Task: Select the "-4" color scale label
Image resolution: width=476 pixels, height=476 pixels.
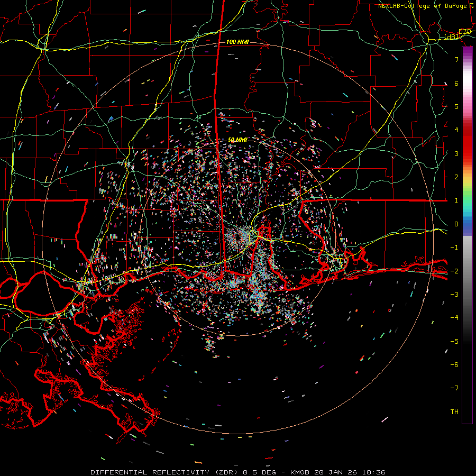Action: (454, 318)
